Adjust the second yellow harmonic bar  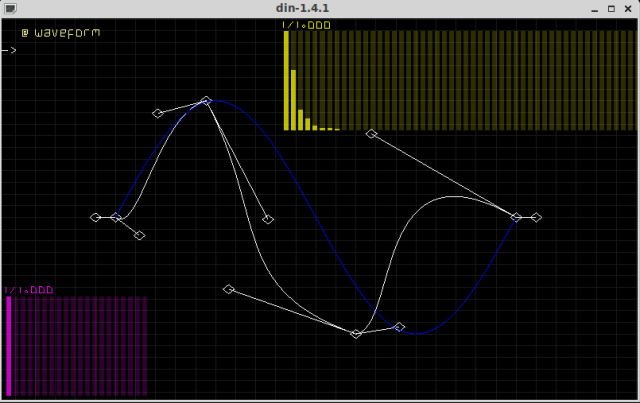(294, 100)
